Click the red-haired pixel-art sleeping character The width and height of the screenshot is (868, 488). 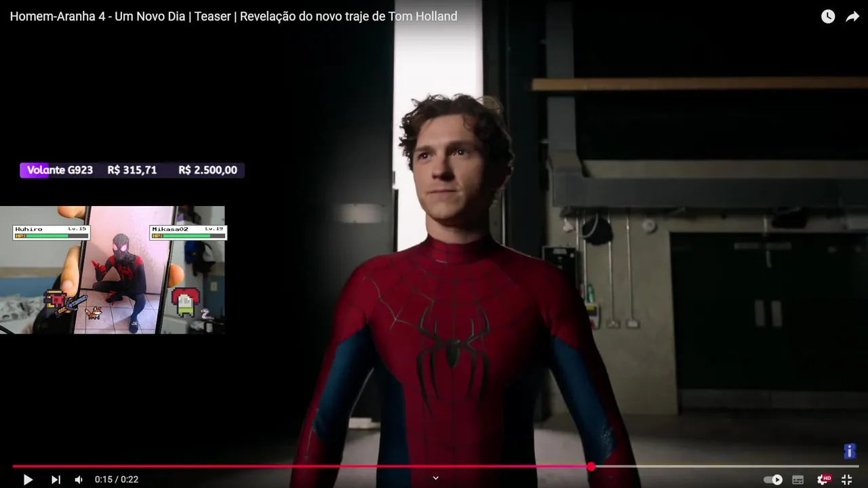point(186,302)
